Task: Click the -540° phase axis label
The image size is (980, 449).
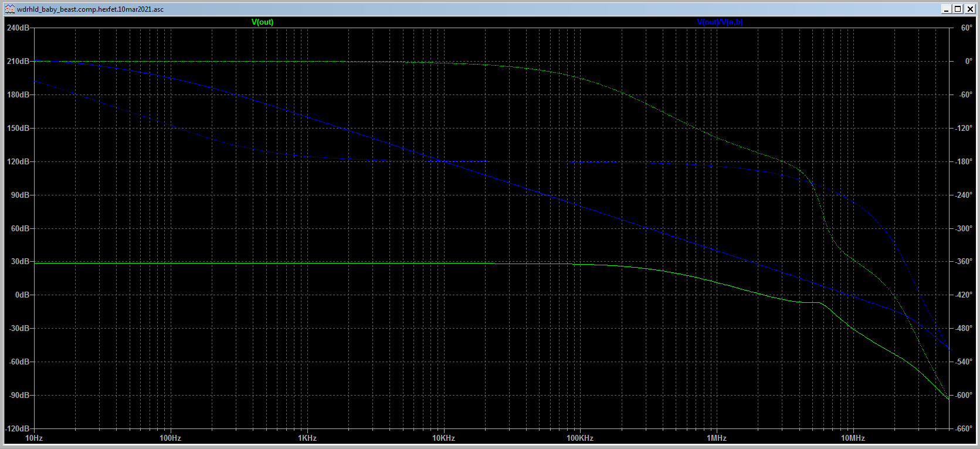Action: click(x=964, y=362)
